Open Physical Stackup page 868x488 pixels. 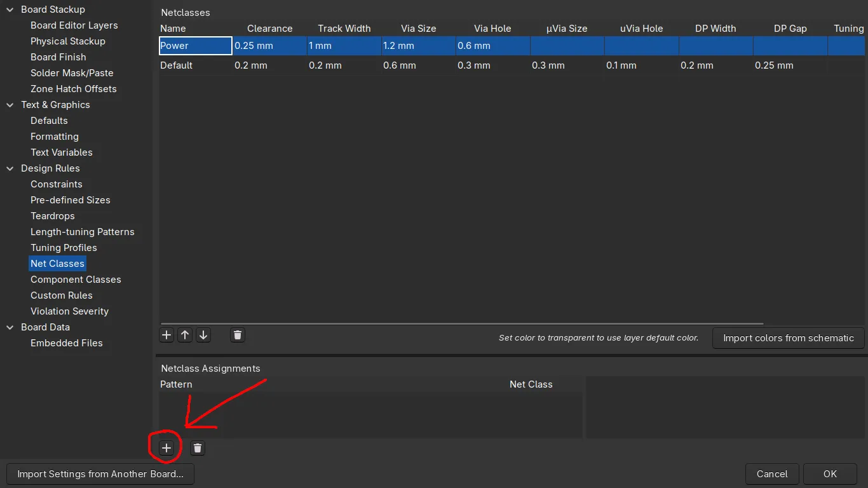click(x=68, y=41)
